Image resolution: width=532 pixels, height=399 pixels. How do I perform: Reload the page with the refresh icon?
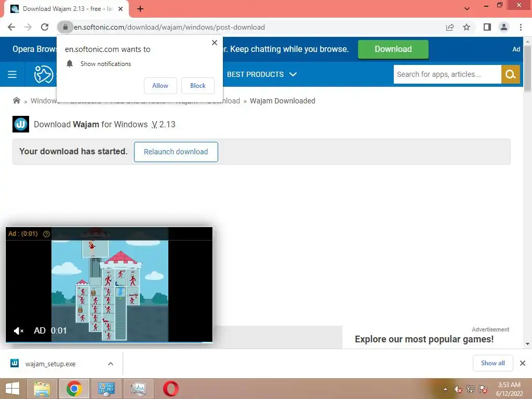click(45, 27)
